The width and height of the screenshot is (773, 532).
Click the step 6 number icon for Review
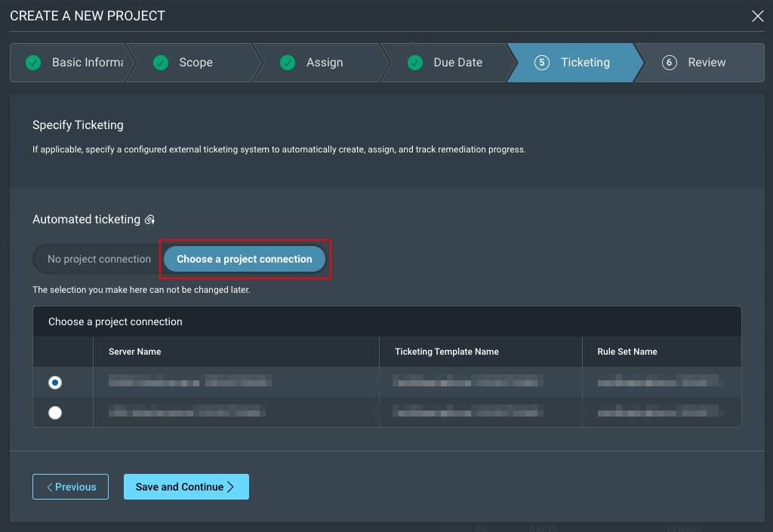point(669,63)
